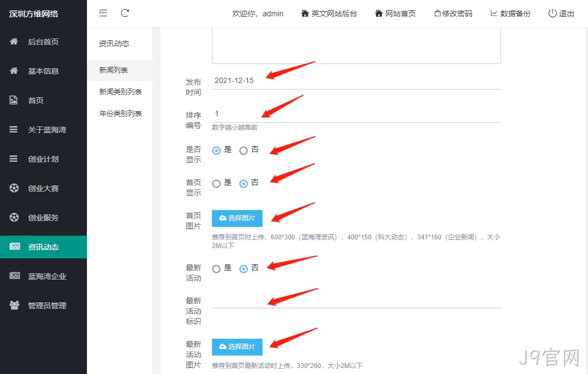Open 基本信息 menu in sidebar
Screen dimensions: 588x374
pos(43,71)
